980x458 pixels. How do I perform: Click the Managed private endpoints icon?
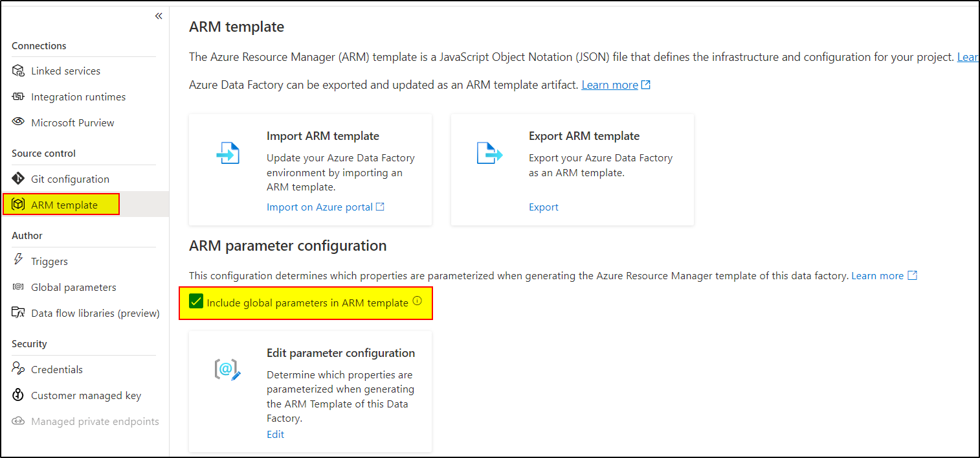[18, 421]
